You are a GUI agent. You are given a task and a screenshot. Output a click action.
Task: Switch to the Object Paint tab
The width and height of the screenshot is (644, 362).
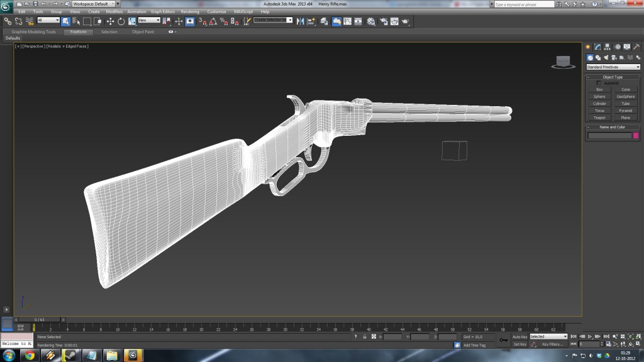[x=143, y=31]
